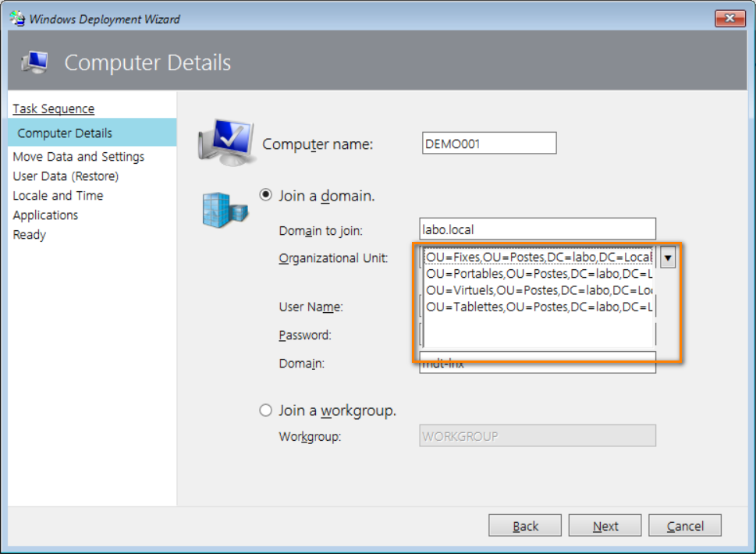Click the User Name label
Screen dimensions: 756x554
pyautogui.click(x=311, y=307)
